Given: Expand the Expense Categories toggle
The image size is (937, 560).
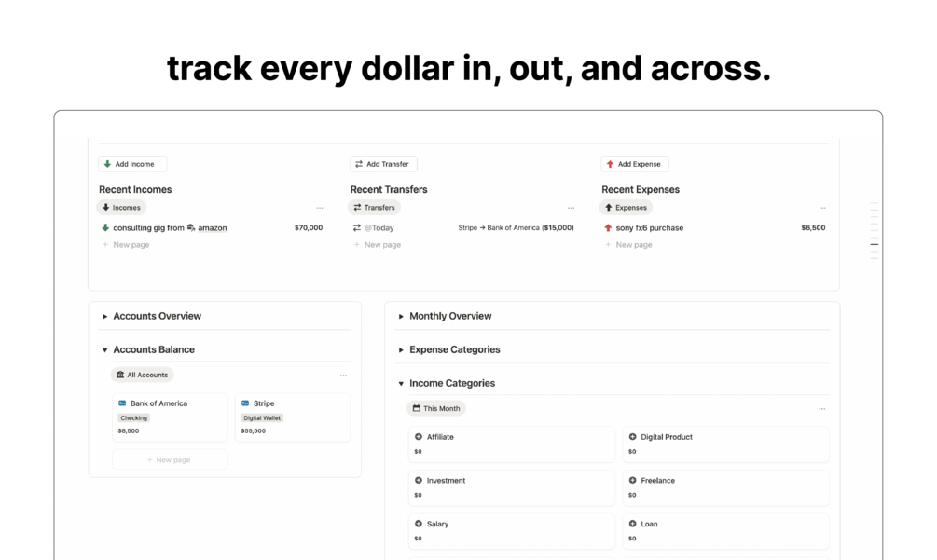Looking at the screenshot, I should 401,350.
